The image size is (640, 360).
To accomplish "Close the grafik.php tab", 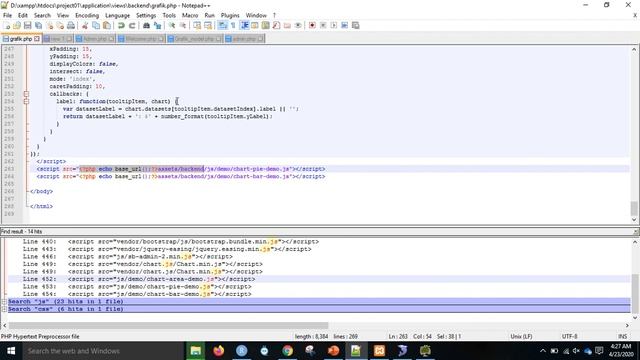I will pos(37,39).
